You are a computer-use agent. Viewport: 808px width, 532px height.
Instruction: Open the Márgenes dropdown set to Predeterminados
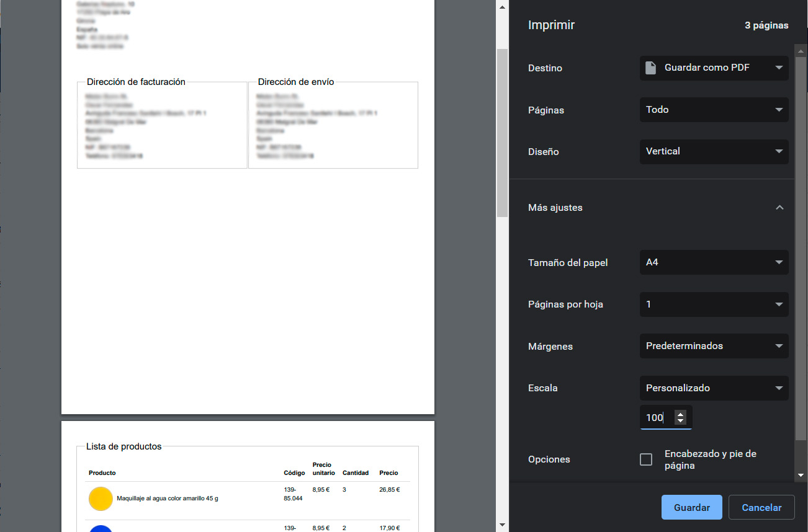(714, 346)
